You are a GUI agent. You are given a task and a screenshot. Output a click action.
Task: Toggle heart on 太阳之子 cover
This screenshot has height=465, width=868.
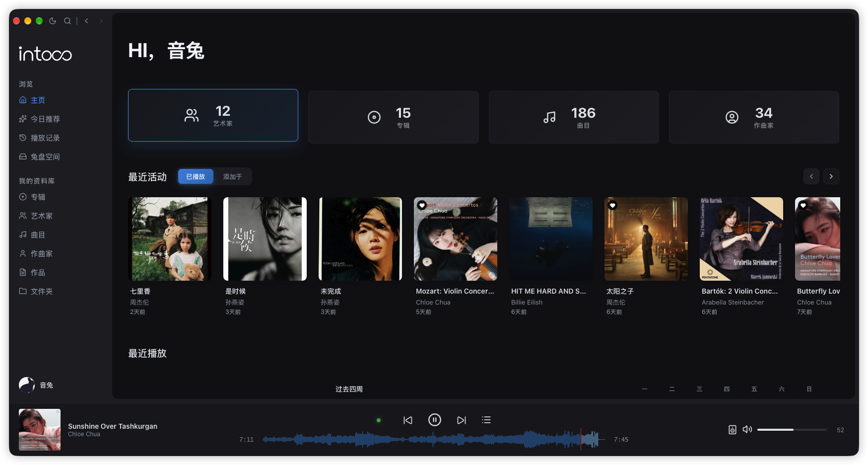(612, 205)
